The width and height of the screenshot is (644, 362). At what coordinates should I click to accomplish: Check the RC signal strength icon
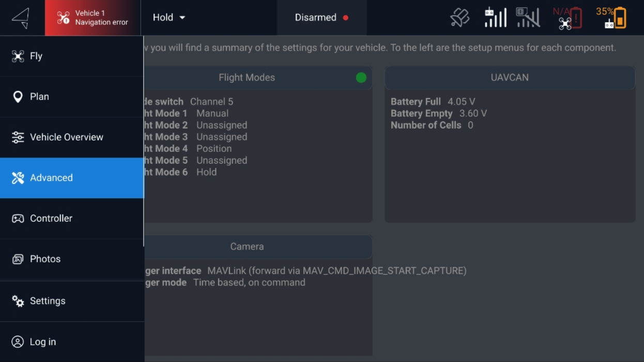coord(495,18)
